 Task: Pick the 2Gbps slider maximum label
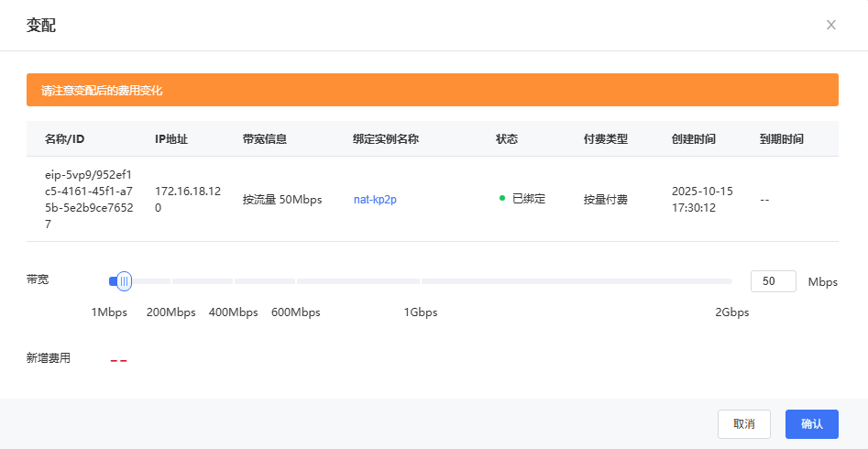click(731, 312)
